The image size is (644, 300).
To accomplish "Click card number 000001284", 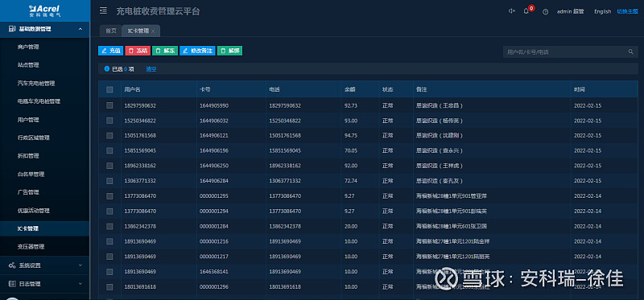I will (214, 226).
